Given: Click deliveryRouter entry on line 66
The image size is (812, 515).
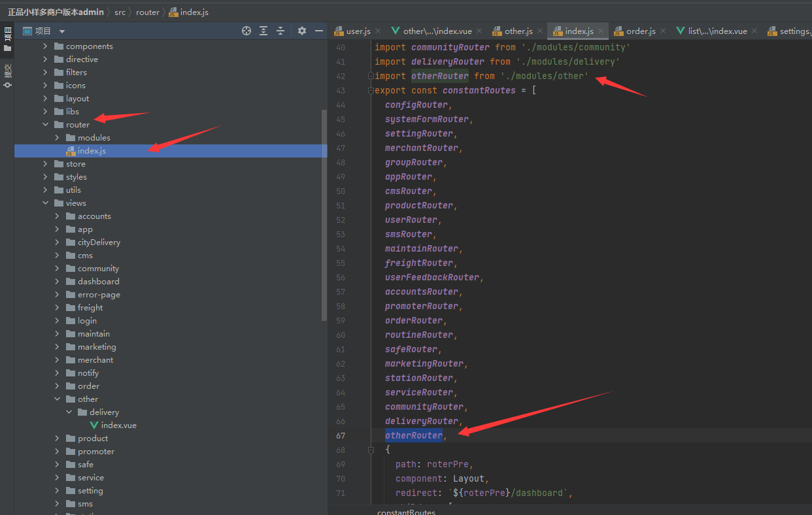Looking at the screenshot, I should click(x=422, y=422).
